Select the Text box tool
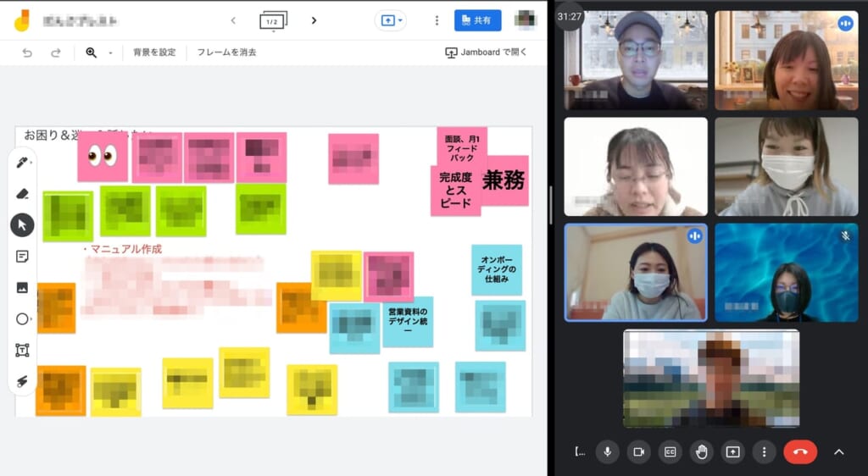 point(22,350)
